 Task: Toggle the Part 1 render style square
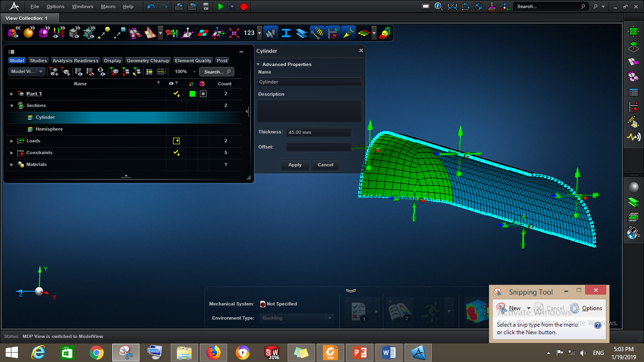[x=203, y=94]
